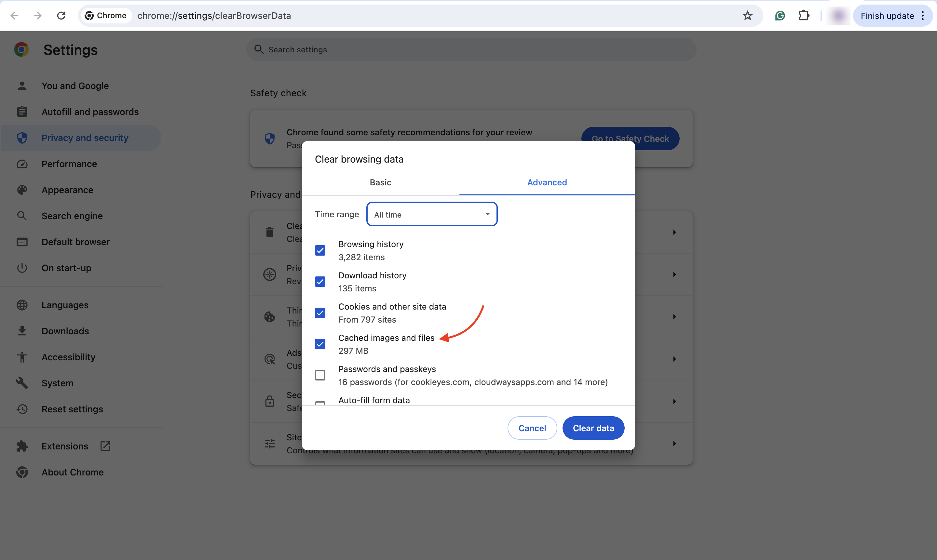Expand the Site settings row arrow

click(674, 443)
